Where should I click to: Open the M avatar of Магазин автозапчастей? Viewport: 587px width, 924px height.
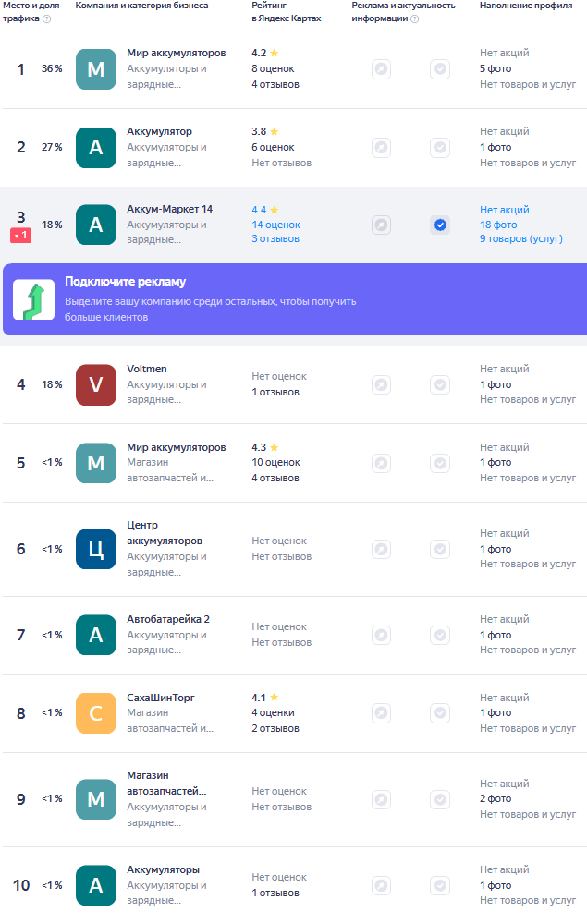tap(96, 799)
